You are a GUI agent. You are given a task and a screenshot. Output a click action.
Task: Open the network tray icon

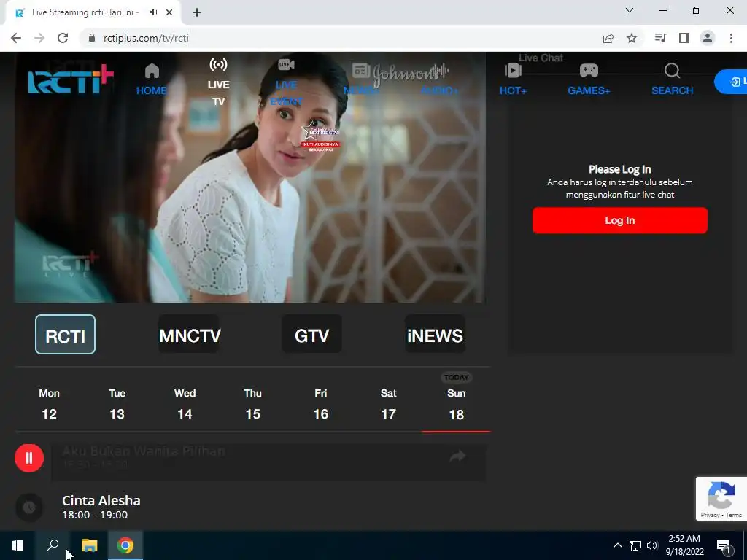pyautogui.click(x=635, y=545)
